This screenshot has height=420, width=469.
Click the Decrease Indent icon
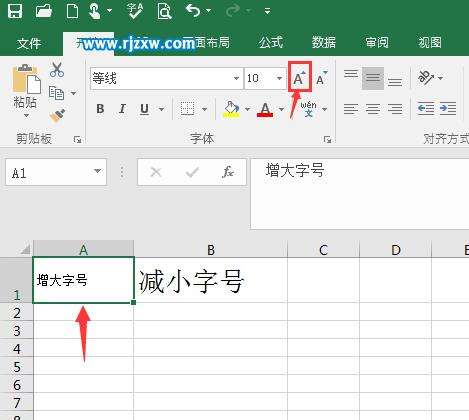point(426,109)
